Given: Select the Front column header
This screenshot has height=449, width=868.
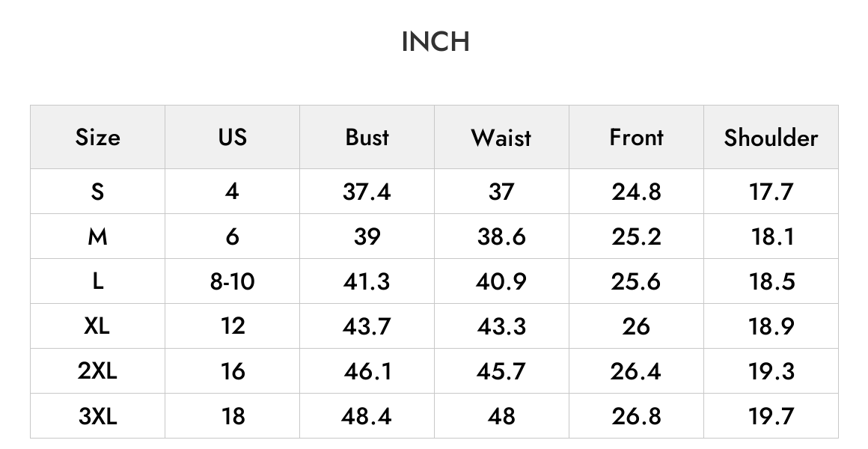Looking at the screenshot, I should 636,137.
